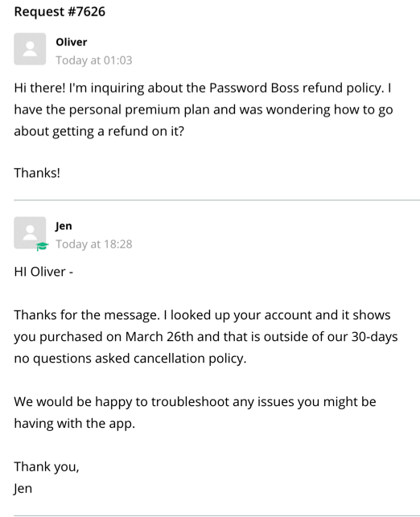420x517 pixels.
Task: Click the green graduation cap badge
Action: (42, 246)
